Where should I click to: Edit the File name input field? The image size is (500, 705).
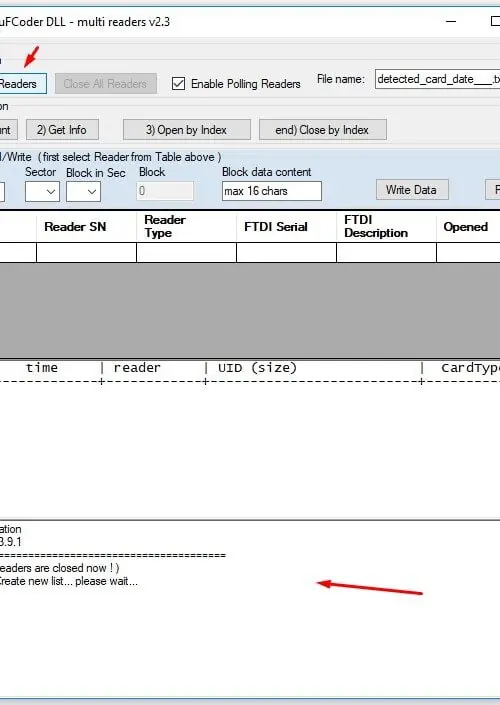coord(438,79)
